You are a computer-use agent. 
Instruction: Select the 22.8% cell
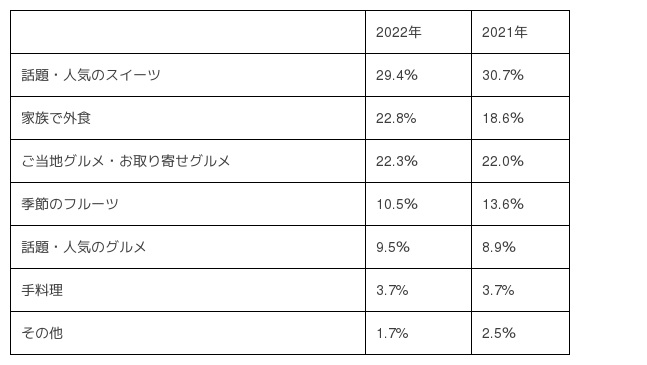pyautogui.click(x=418, y=118)
